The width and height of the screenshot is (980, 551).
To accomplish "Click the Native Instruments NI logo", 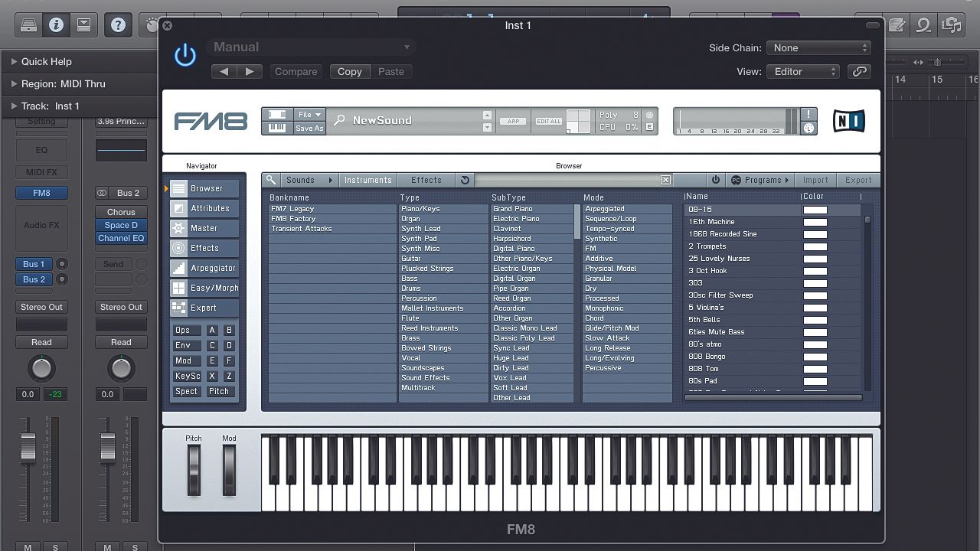I will (x=848, y=121).
